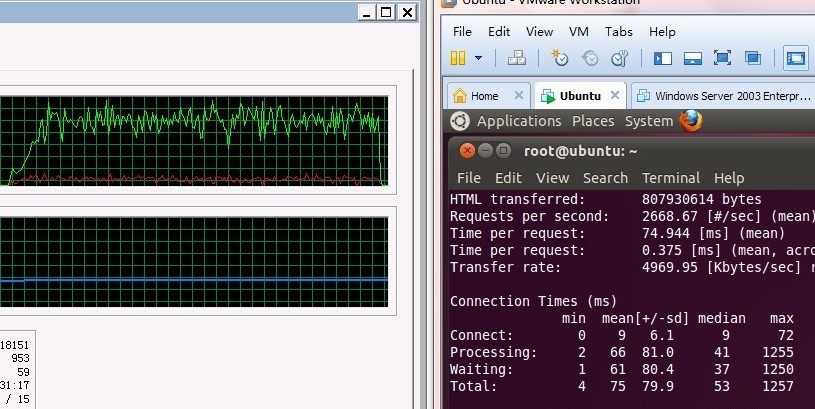815x409 pixels.
Task: Launch Firefox from the Ubuntu panel
Action: point(691,121)
